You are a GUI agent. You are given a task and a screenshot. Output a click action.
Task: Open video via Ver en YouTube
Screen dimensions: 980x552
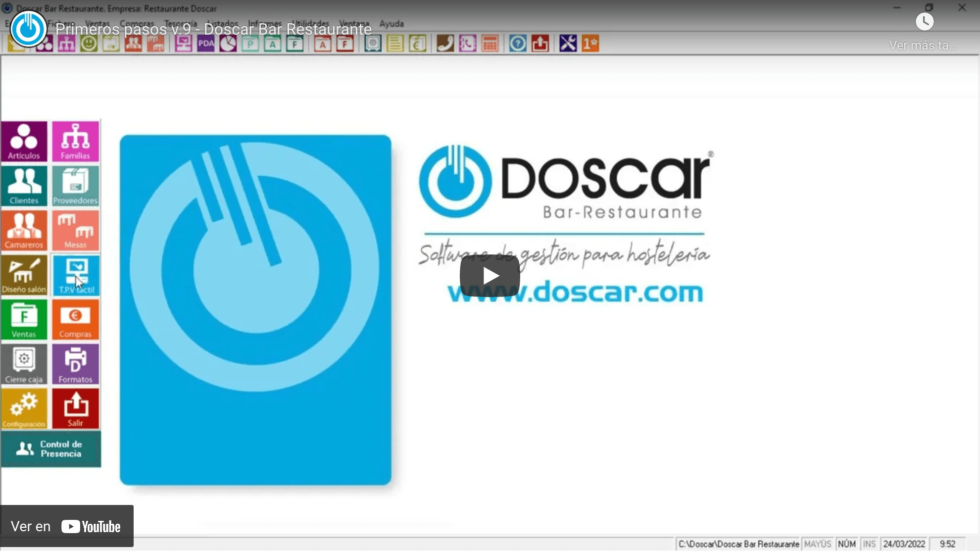point(67,526)
